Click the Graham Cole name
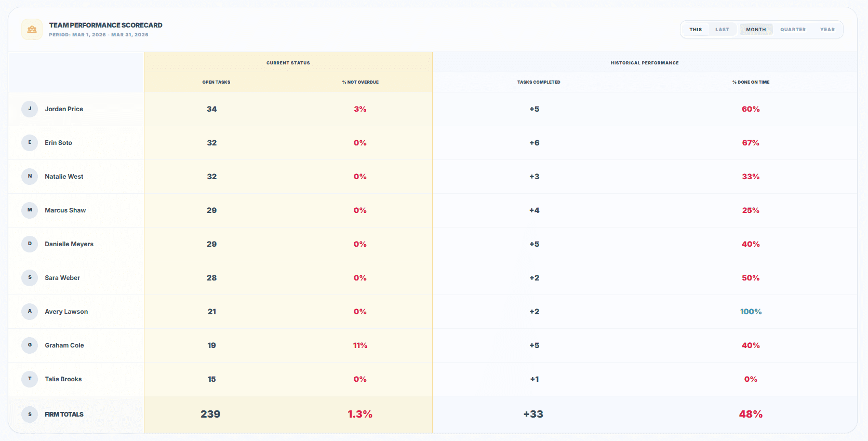 pyautogui.click(x=64, y=345)
